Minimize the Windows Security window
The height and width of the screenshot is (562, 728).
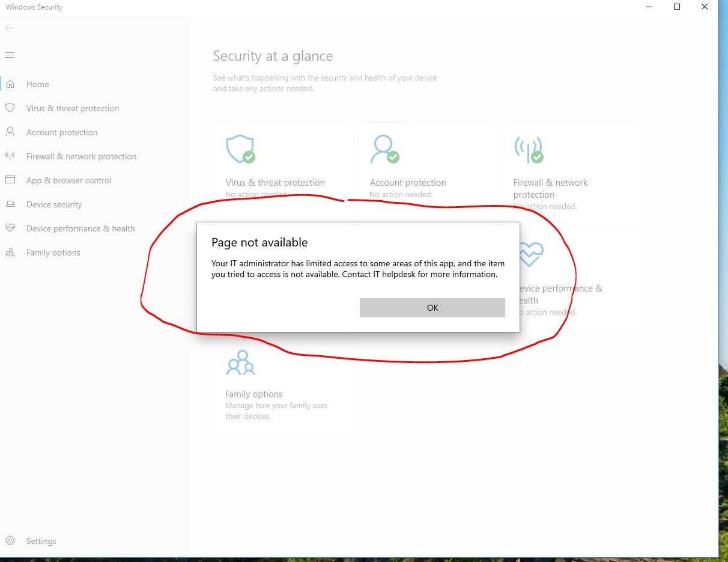(x=649, y=7)
